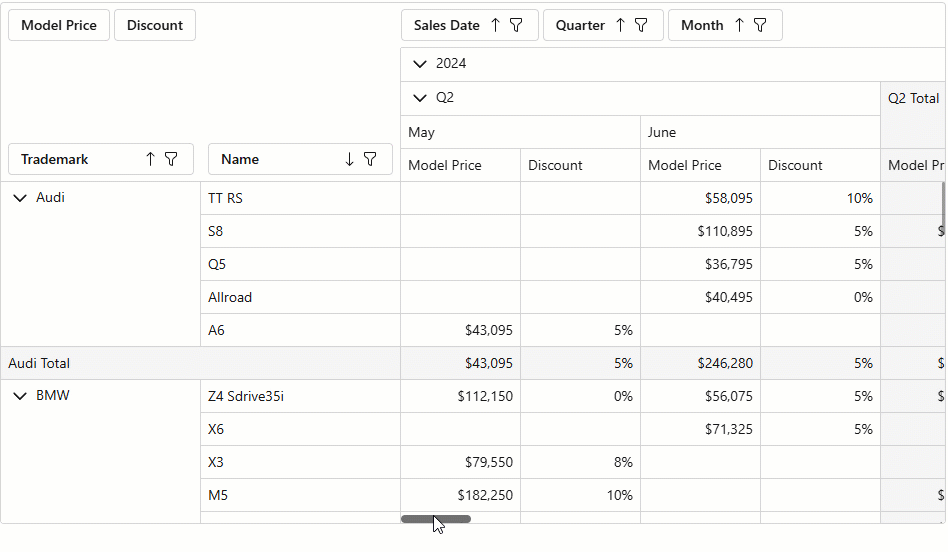Viewport: 948px width, 552px height.
Task: Click the filter icon on Quarter field
Action: point(641,25)
